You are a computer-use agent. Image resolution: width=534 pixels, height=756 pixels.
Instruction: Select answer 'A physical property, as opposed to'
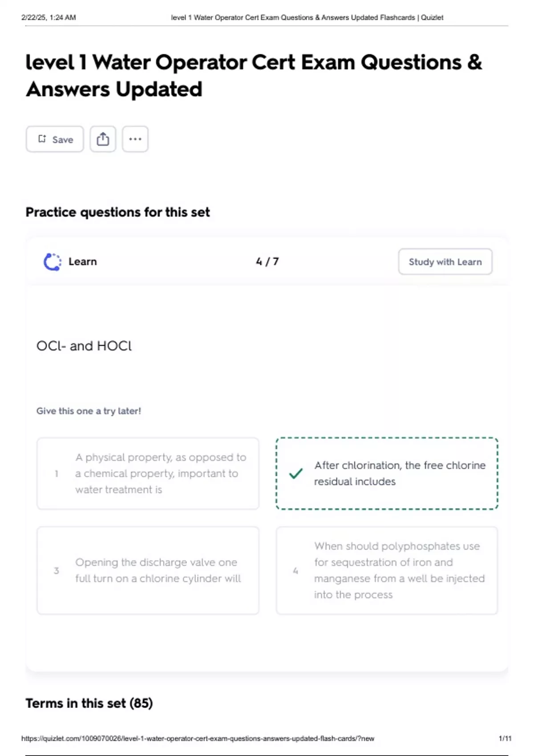pyautogui.click(x=160, y=474)
